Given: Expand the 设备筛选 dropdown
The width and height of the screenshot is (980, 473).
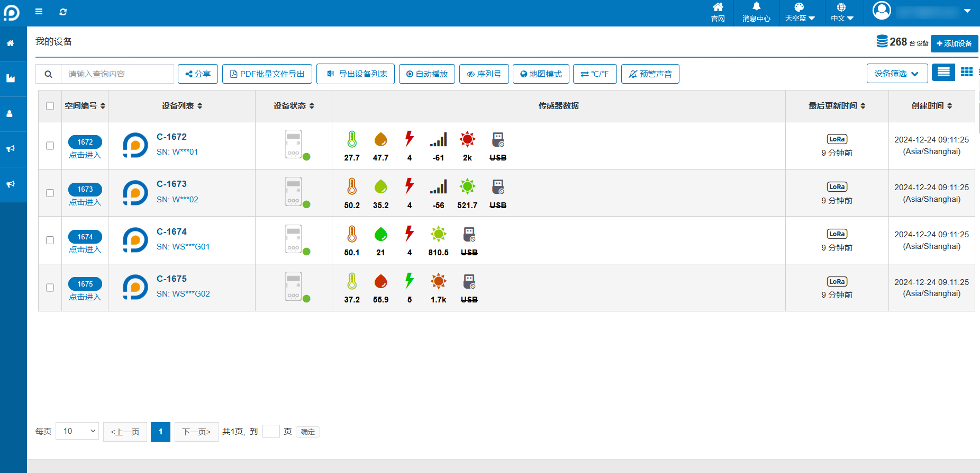Looking at the screenshot, I should pos(896,74).
